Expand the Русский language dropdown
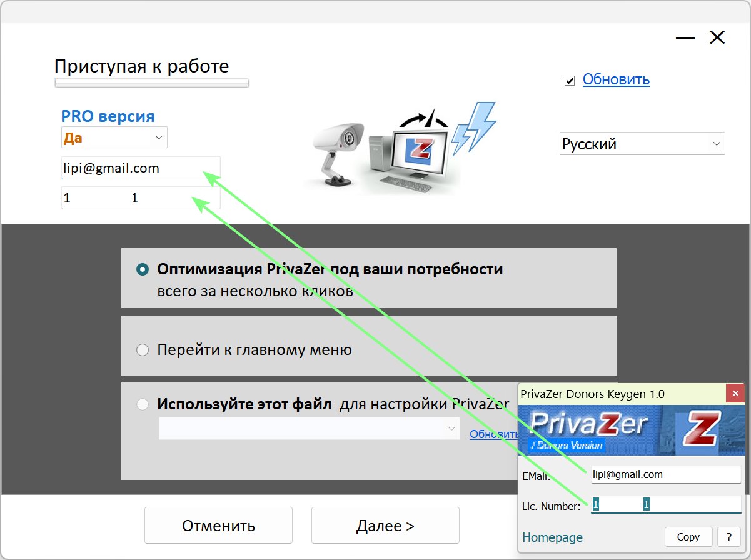Viewport: 751px width, 560px height. point(642,144)
